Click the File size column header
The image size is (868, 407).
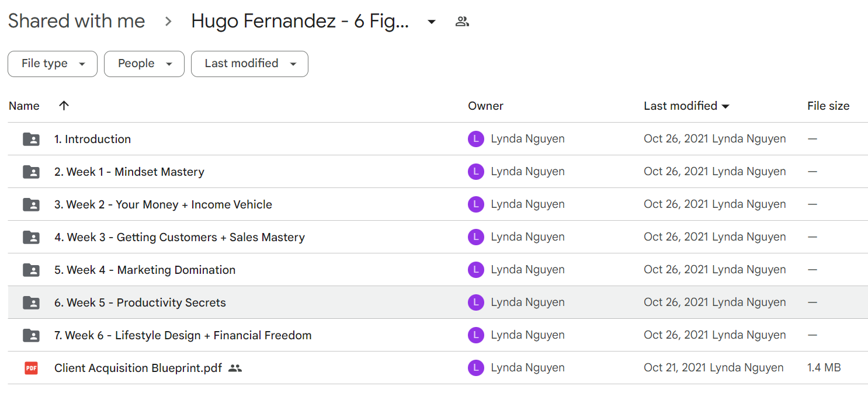pos(828,106)
